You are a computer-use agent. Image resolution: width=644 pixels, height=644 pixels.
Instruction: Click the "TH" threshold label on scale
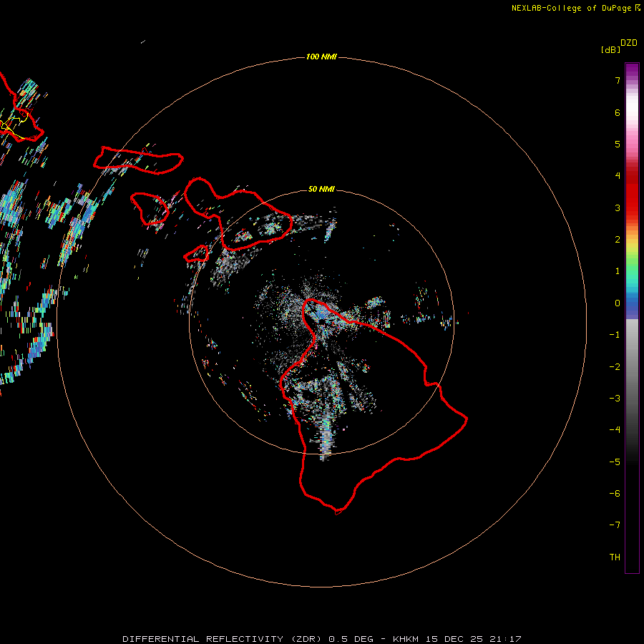[x=615, y=557]
